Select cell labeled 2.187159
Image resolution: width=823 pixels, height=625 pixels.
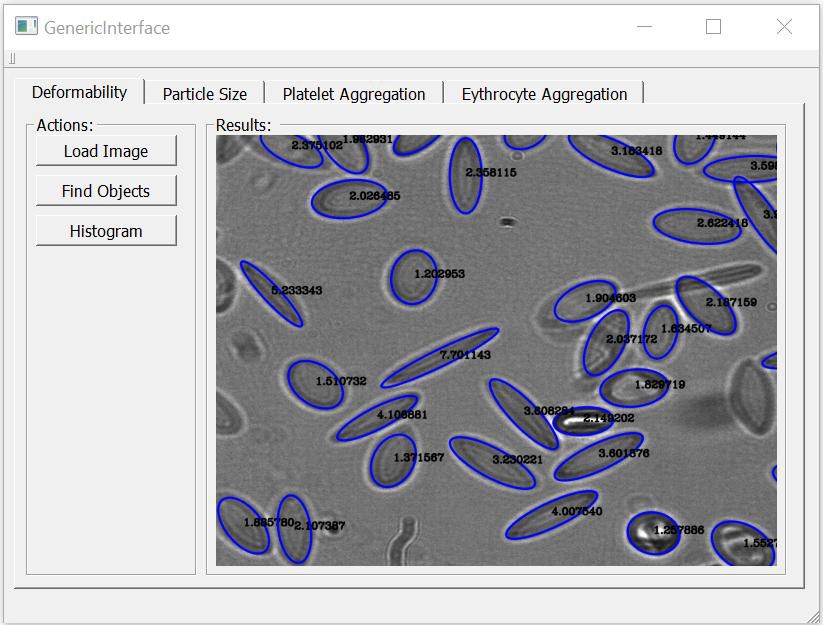coord(706,305)
